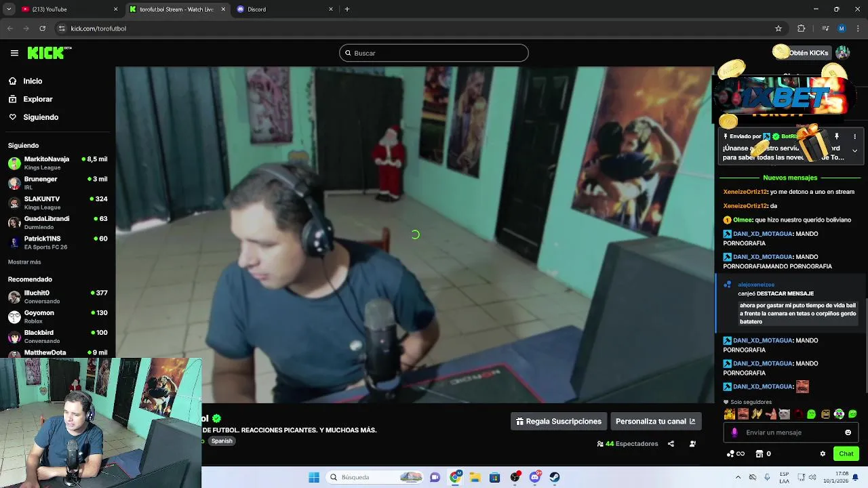This screenshot has height=488, width=868.
Task: Click the webcam overlay preview thumbnail
Action: point(100,423)
